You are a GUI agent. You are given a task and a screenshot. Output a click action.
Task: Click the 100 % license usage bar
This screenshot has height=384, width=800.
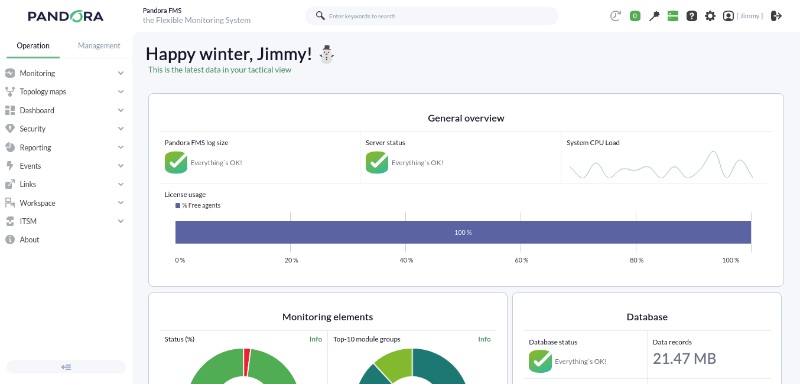click(463, 233)
